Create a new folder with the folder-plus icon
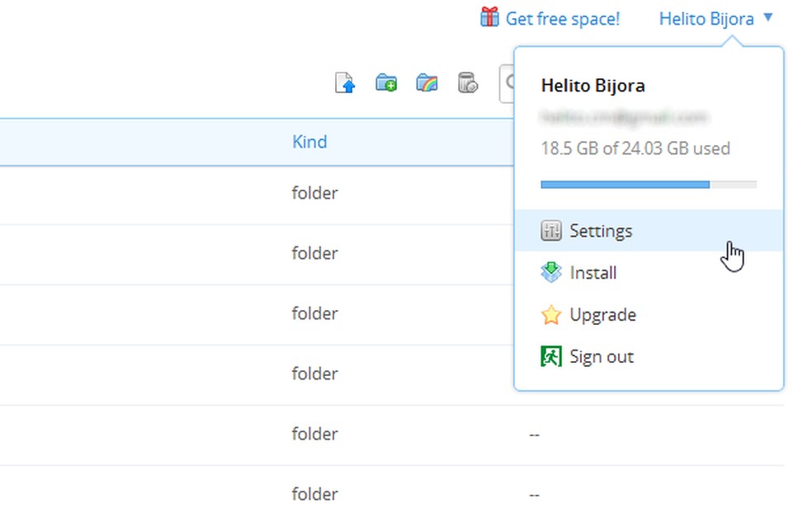Viewport: 812px width, 508px height. click(x=385, y=82)
